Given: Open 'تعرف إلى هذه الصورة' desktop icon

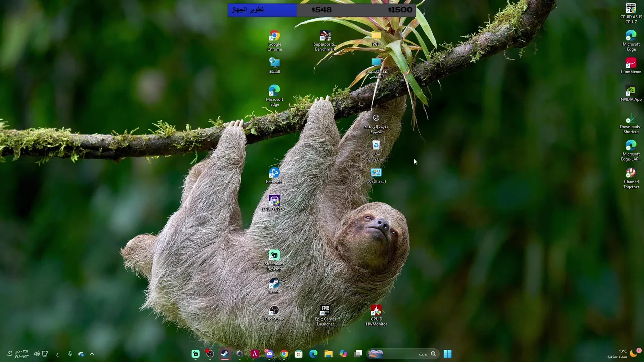Looking at the screenshot, I should (376, 123).
